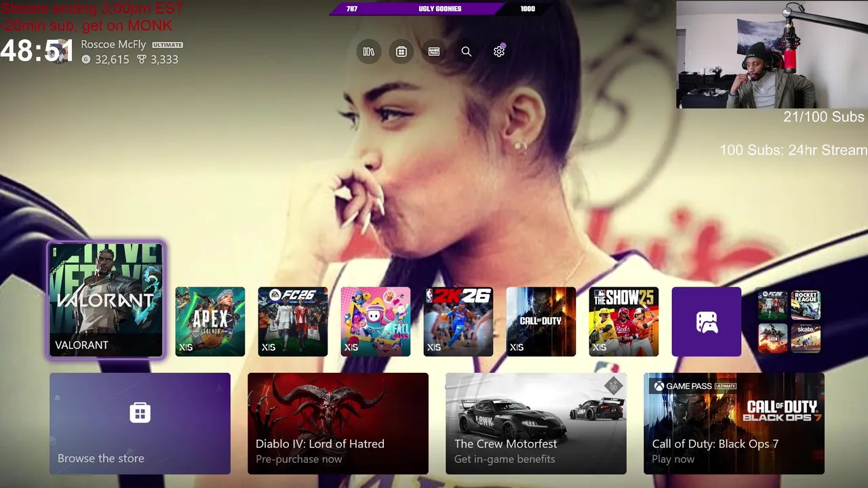This screenshot has width=868, height=488.
Task: Open The Crew Motorfest card
Action: [536, 424]
